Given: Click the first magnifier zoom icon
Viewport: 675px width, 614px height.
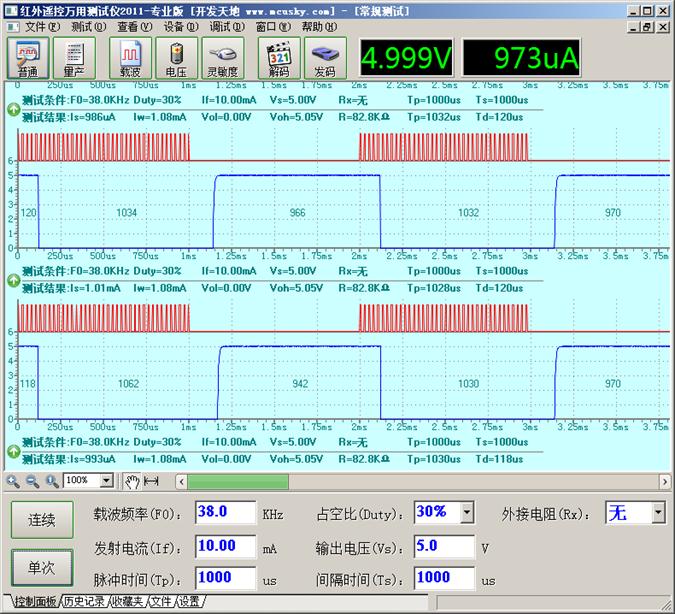Looking at the screenshot, I should [x=13, y=481].
